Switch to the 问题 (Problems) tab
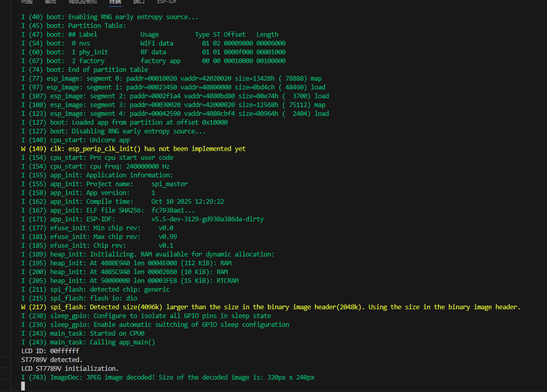 coord(27,2)
